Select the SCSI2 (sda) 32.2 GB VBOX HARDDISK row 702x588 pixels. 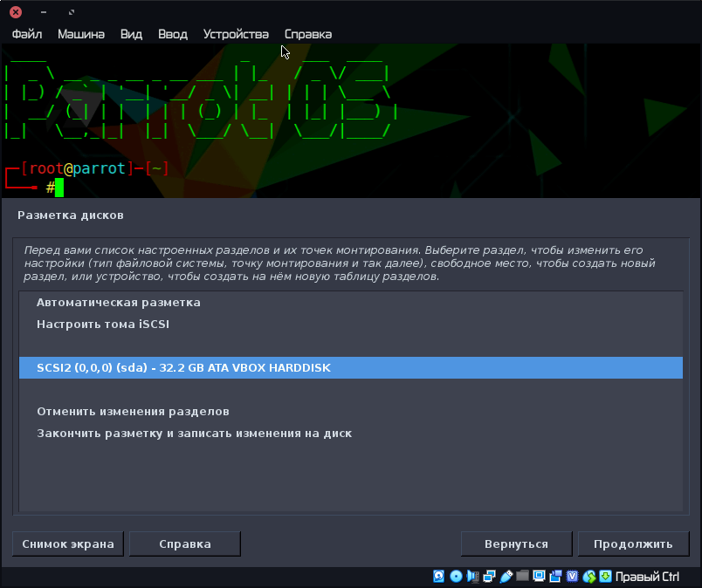(351, 368)
